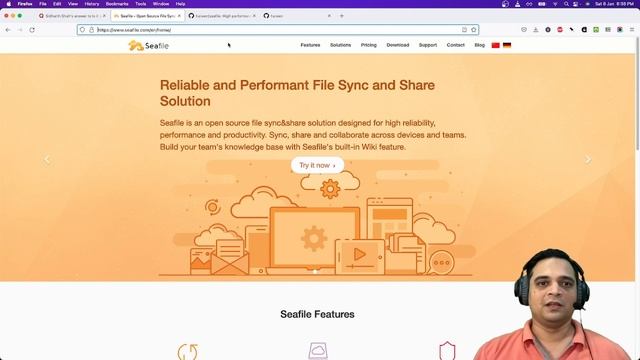The width and height of the screenshot is (640, 360).
Task: Click the shield security feature icon
Action: [x=447, y=350]
